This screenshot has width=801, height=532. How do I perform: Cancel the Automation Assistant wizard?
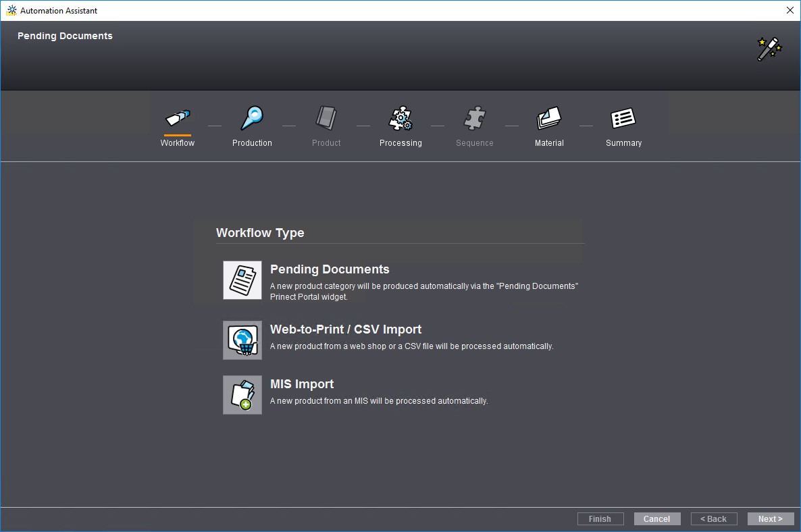656,519
